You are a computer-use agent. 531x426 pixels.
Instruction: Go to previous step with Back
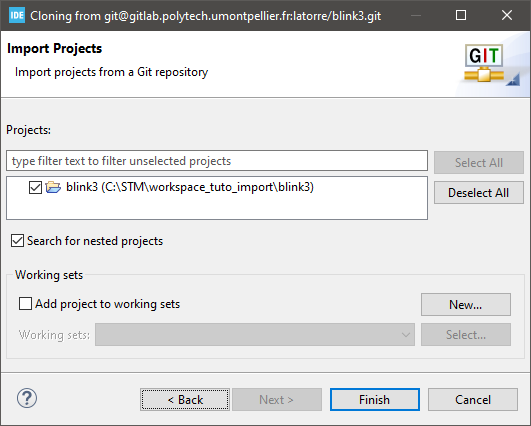coord(185,400)
